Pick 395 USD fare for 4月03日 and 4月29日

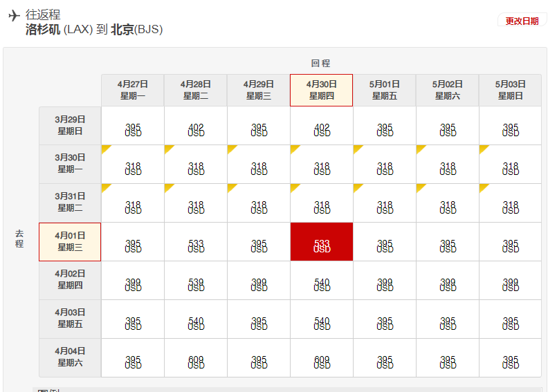pyautogui.click(x=259, y=319)
